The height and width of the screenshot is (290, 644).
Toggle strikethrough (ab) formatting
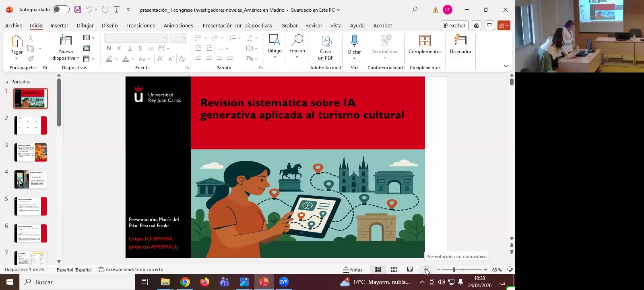(x=151, y=48)
